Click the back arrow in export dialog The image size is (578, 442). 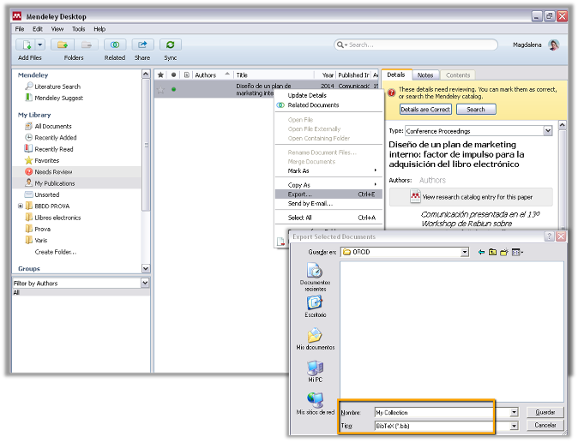click(x=481, y=252)
